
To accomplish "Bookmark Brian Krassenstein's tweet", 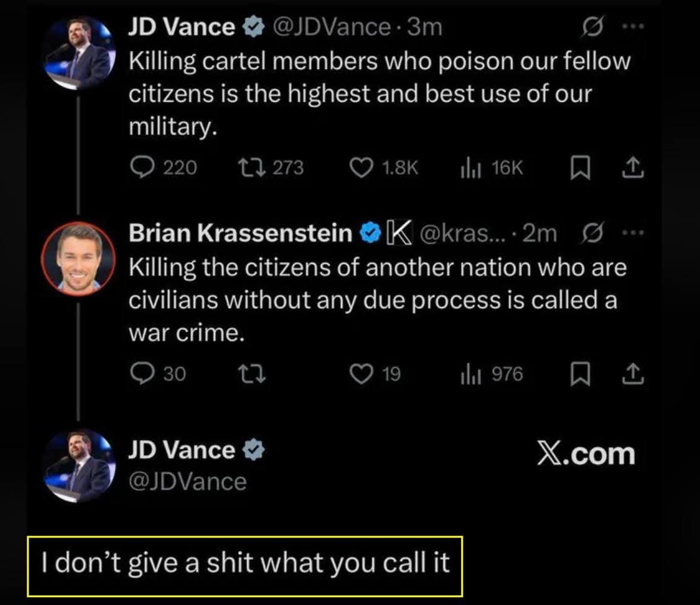I will click(x=577, y=374).
